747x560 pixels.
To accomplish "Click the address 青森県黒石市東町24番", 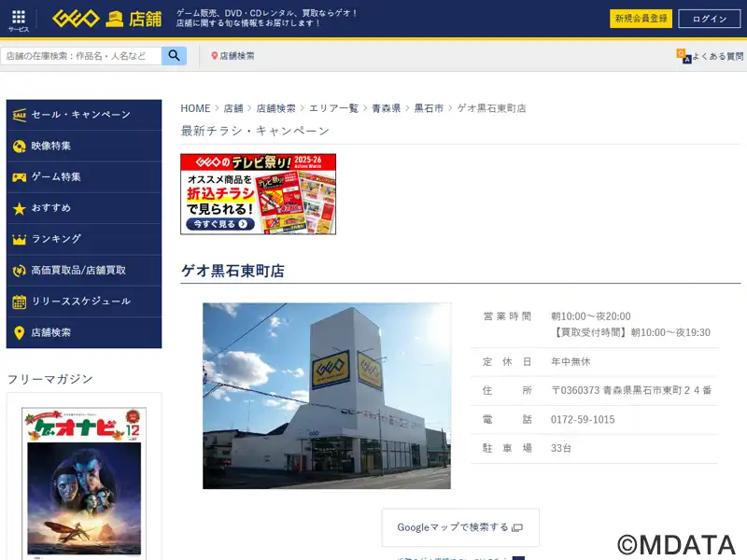I will tap(657, 390).
